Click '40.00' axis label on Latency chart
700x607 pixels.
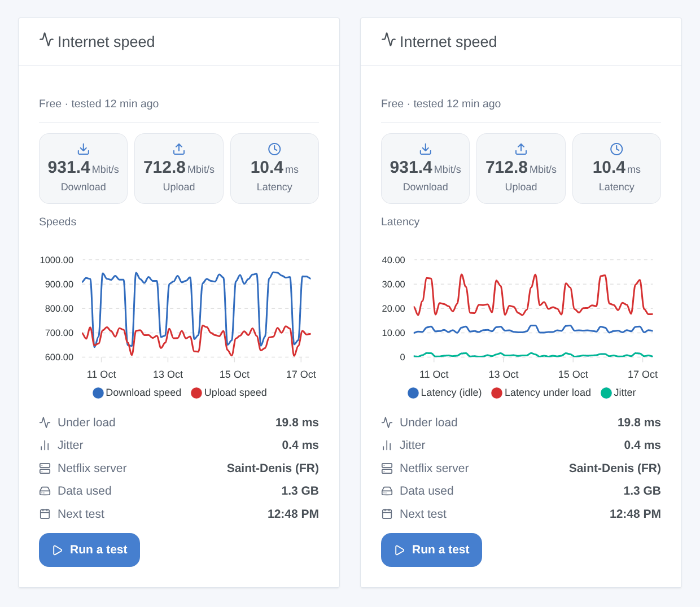click(393, 260)
